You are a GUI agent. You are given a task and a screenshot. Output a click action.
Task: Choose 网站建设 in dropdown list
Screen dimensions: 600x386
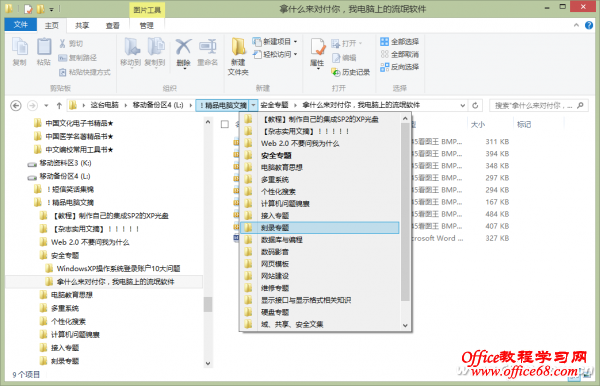(320, 276)
